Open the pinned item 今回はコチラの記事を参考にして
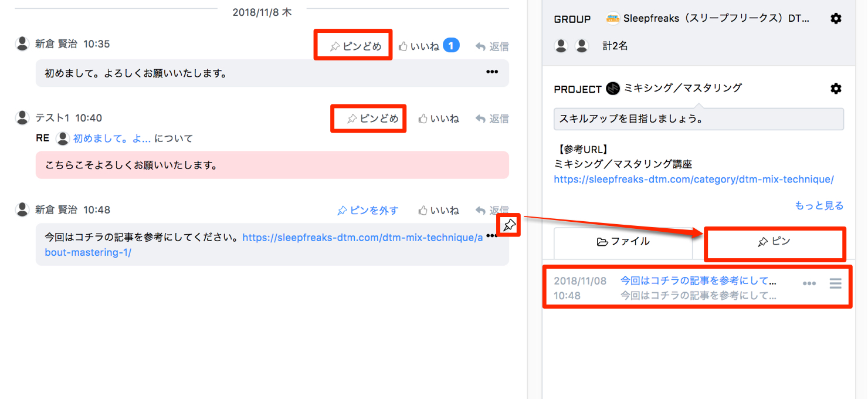Screen dimensions: 868x399 (698, 281)
